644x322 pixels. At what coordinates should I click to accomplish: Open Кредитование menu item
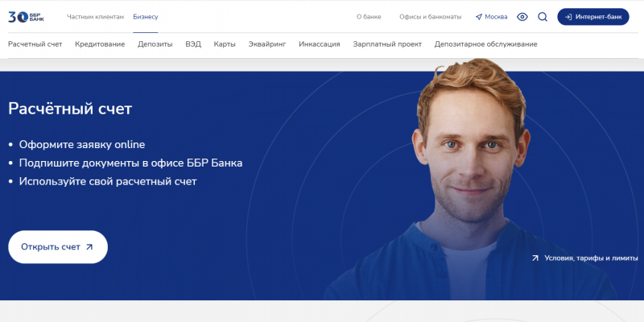[100, 44]
